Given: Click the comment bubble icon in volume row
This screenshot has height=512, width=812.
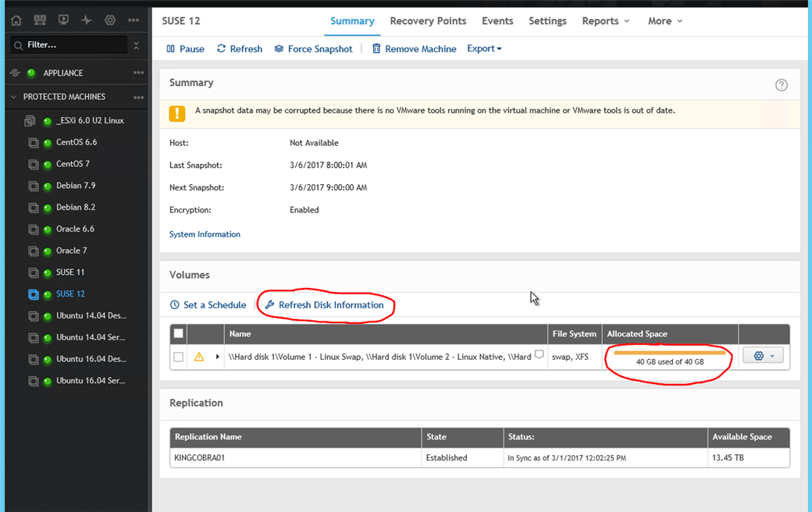Looking at the screenshot, I should (539, 354).
